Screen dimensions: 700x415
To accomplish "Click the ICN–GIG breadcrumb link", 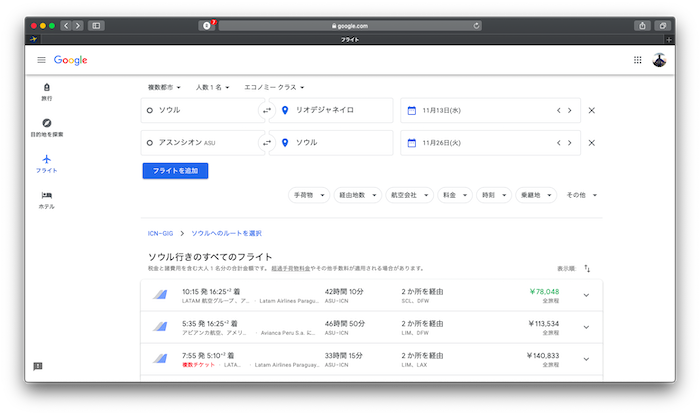I will [x=160, y=232].
